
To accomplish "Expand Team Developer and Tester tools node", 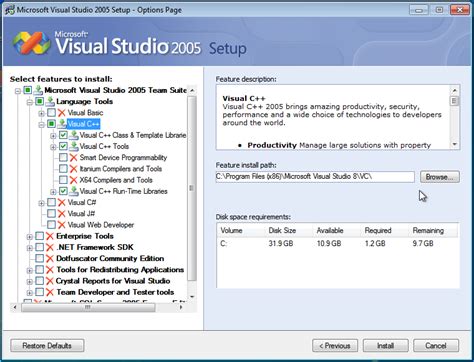I will 29,293.
